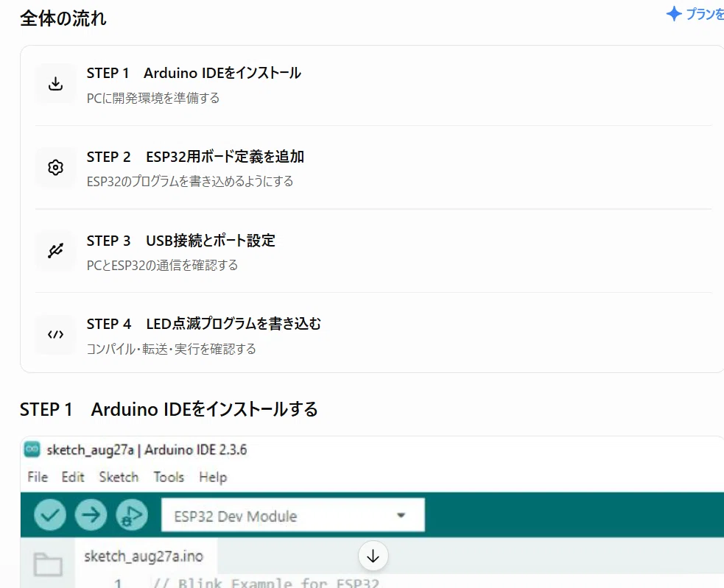The height and width of the screenshot is (588, 724).
Task: Open the ESP32 Dev Module board dropdown
Action: click(292, 515)
